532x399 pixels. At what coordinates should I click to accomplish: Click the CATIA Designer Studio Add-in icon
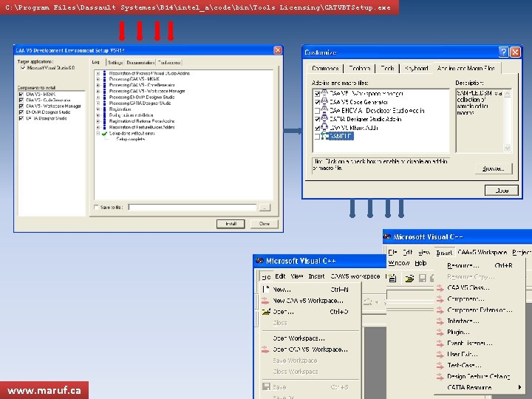click(324, 119)
